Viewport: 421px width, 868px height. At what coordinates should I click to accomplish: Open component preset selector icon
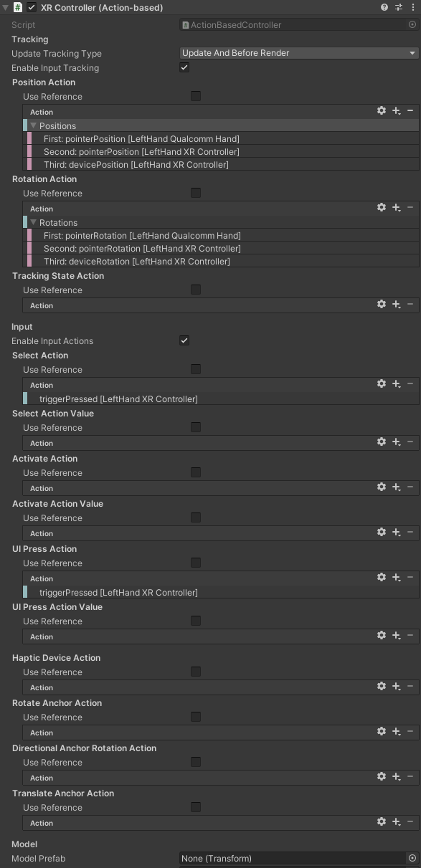point(399,7)
